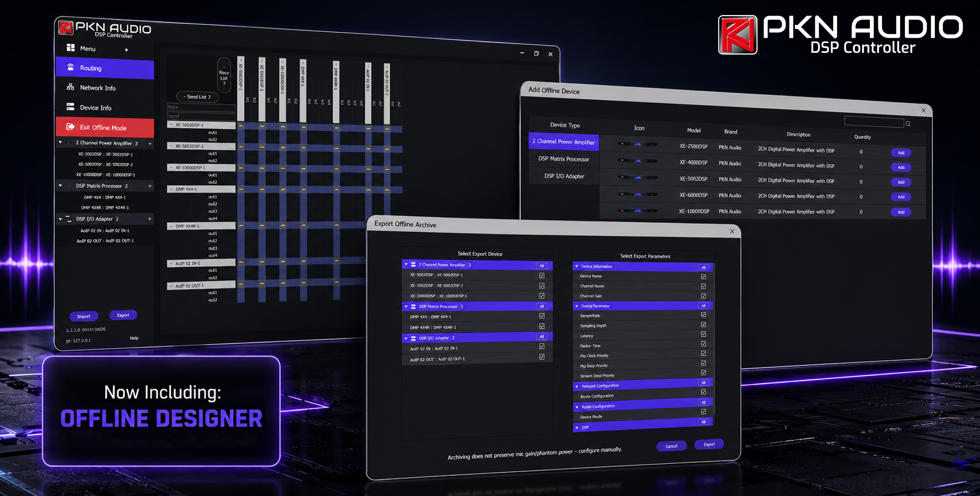This screenshot has height=496, width=980.
Task: Click the XE-10000DSP amplifier device icon in Add Offline Device
Action: 638,210
